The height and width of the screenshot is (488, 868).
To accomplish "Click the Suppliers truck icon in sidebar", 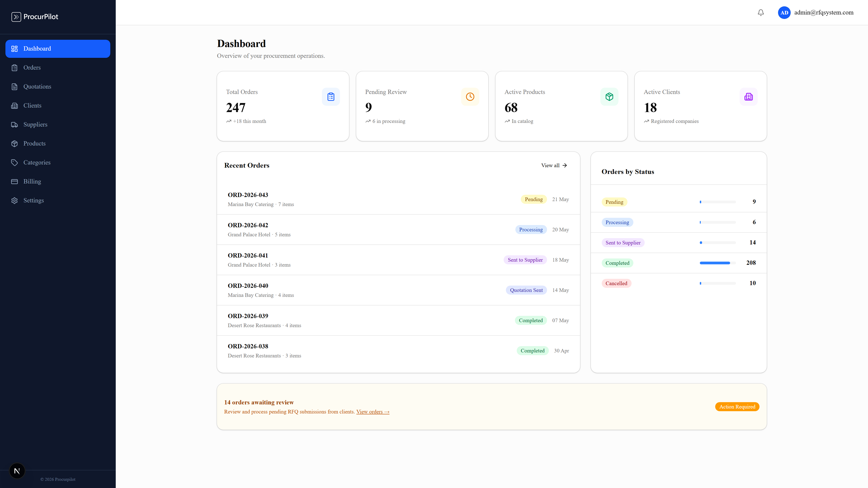I will [x=14, y=125].
